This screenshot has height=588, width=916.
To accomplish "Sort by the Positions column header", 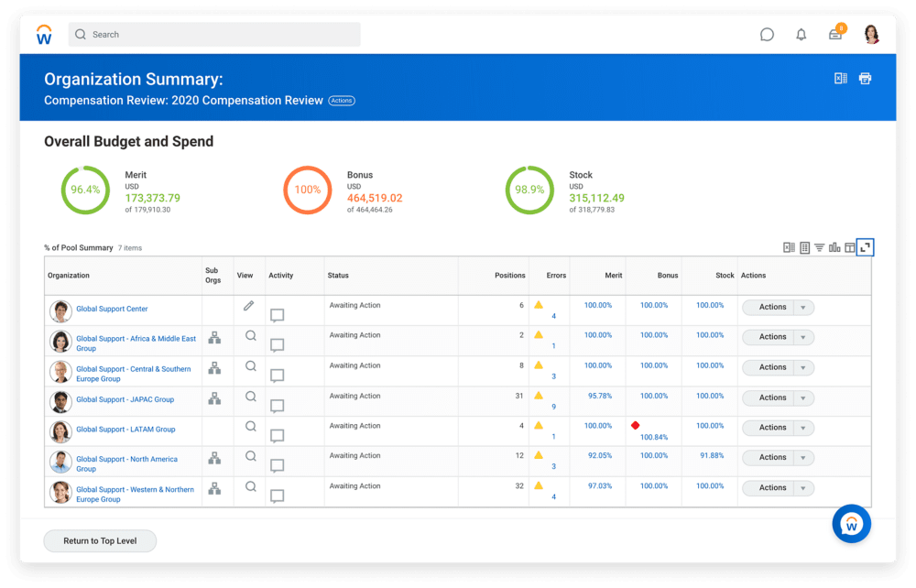I will coord(510,276).
